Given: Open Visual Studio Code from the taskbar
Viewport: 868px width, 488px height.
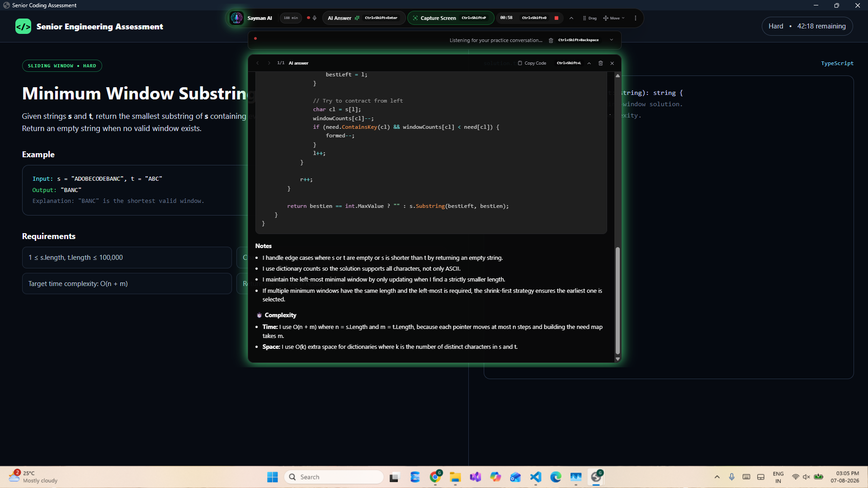Looking at the screenshot, I should 536,477.
